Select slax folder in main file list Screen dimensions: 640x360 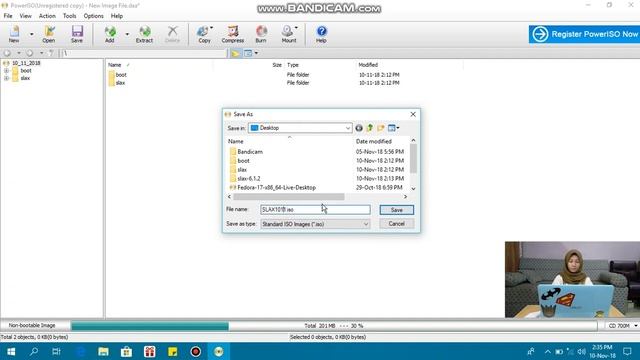click(117, 83)
